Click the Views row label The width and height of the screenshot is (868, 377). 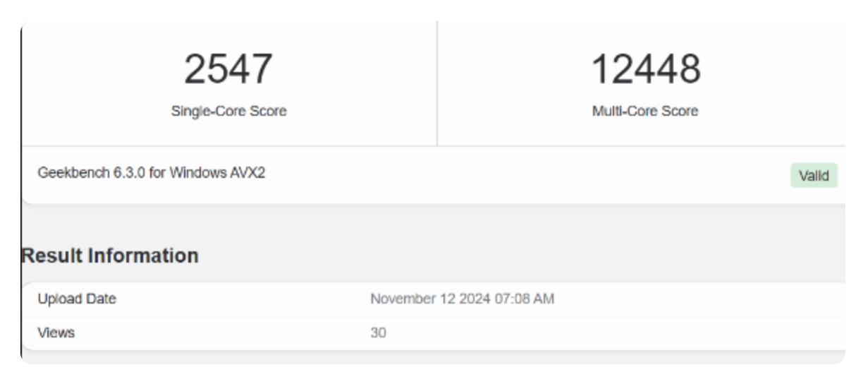(56, 333)
